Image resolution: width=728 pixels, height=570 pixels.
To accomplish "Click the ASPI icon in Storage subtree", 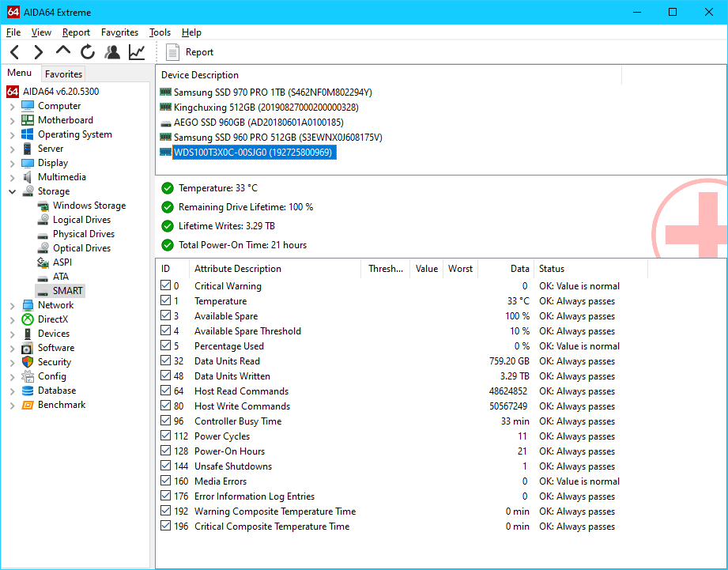I will tap(43, 262).
